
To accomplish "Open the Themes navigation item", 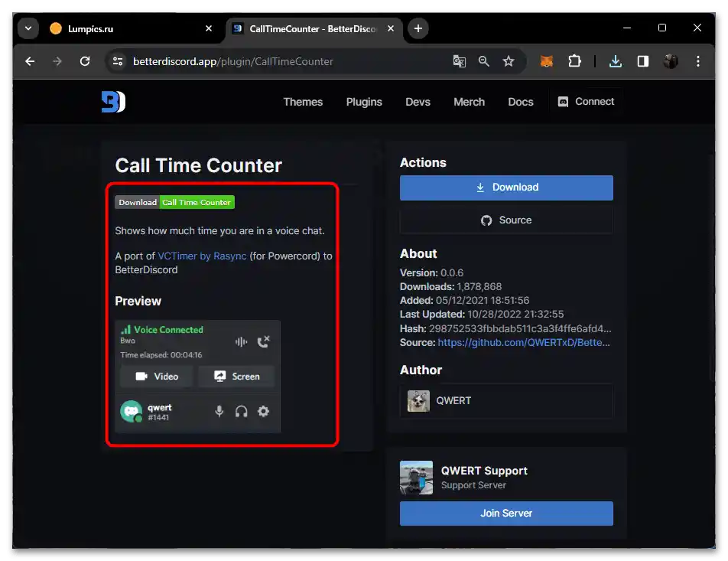I will pyautogui.click(x=303, y=102).
